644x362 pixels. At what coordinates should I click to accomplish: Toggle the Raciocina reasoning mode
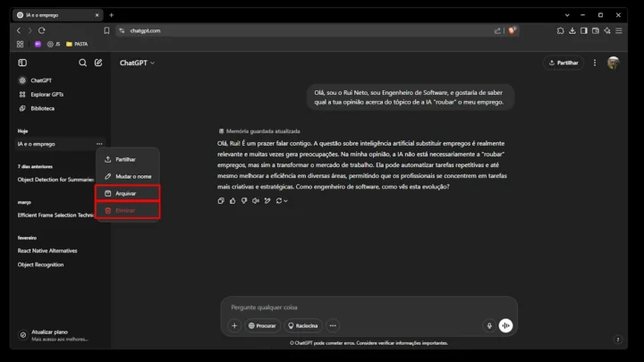[x=304, y=326]
